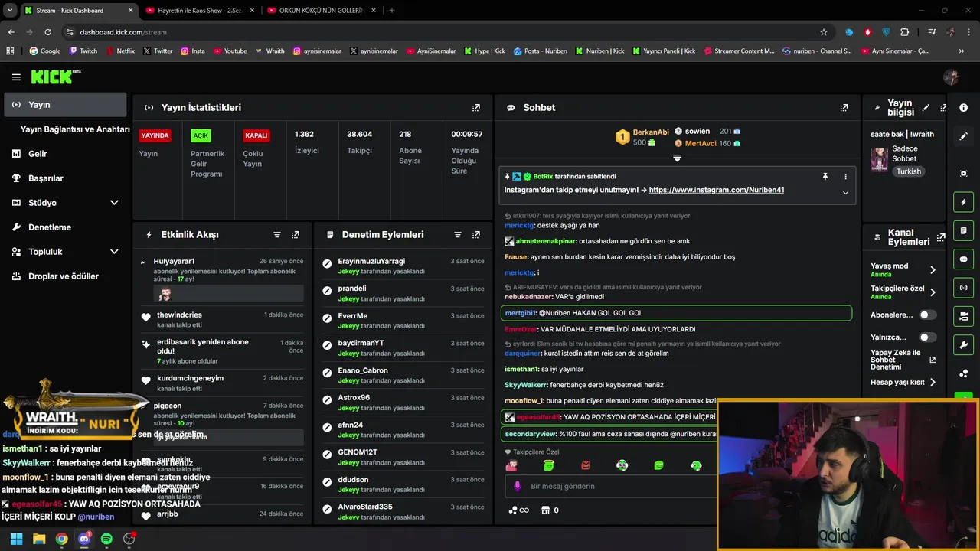The image size is (980, 551).
Task: Click the pin icon on pinned BotRix message
Action: point(825,177)
